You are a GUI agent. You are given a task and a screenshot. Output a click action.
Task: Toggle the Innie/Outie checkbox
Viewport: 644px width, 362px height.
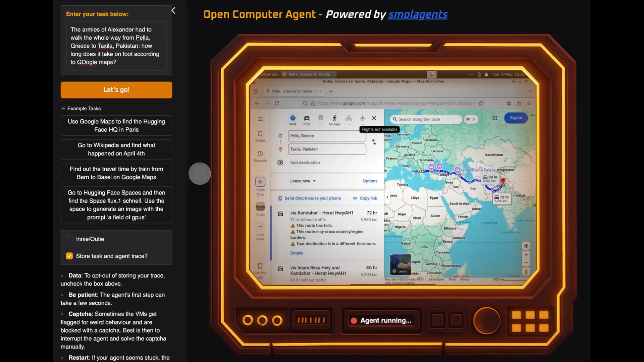click(x=69, y=239)
